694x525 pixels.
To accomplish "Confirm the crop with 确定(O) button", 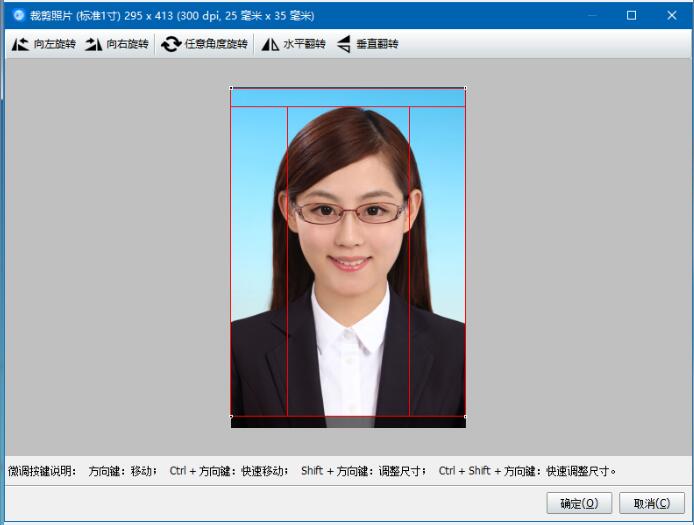I will point(579,503).
